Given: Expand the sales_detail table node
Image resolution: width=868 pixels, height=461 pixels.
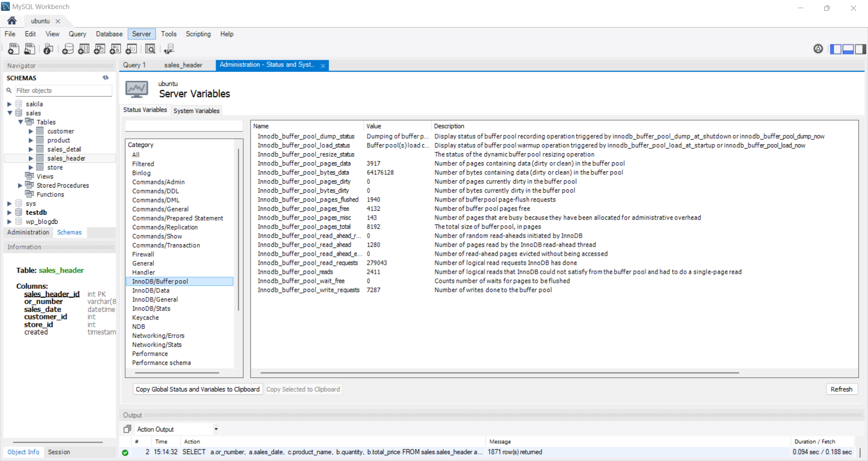Looking at the screenshot, I should click(31, 149).
